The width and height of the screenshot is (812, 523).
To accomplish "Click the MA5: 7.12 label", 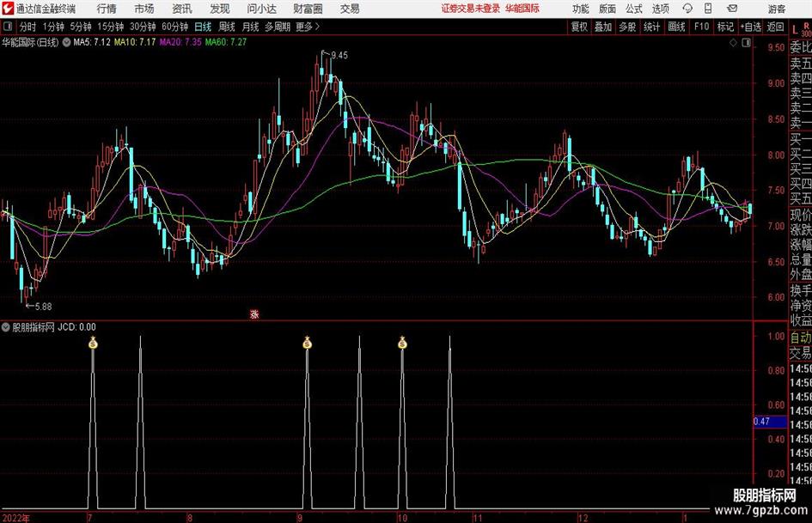I will click(92, 42).
